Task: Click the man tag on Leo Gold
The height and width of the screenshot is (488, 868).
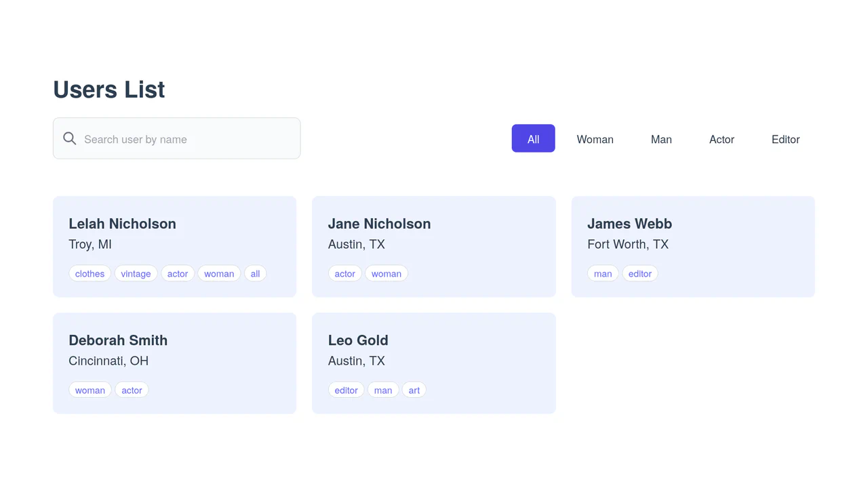Action: (x=383, y=390)
